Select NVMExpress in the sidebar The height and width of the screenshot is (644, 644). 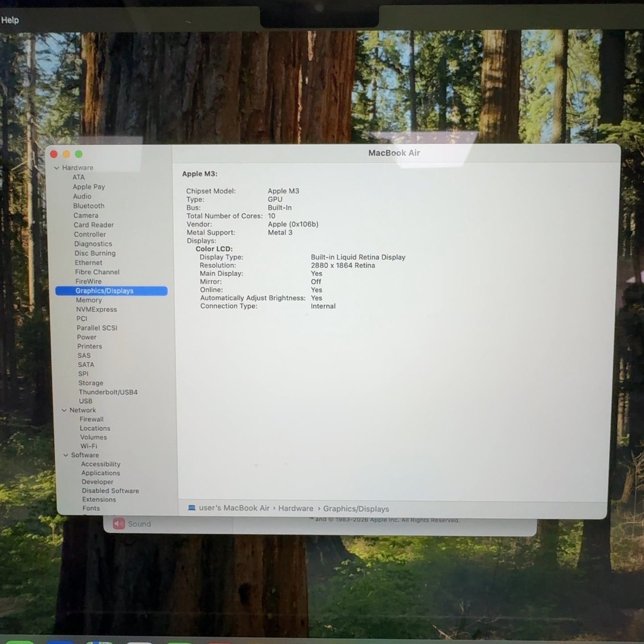[x=96, y=310]
